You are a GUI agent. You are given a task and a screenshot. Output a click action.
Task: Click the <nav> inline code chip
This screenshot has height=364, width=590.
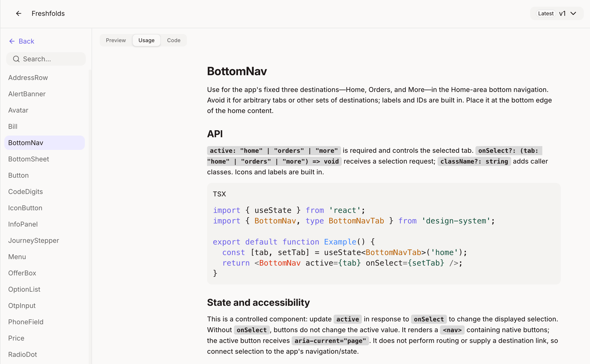pyautogui.click(x=452, y=330)
